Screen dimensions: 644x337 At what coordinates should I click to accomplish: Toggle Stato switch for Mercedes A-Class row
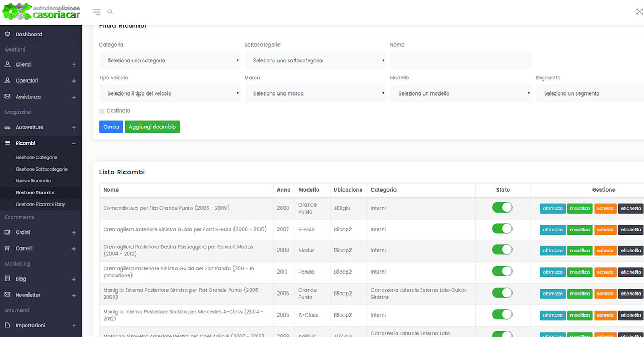click(502, 314)
